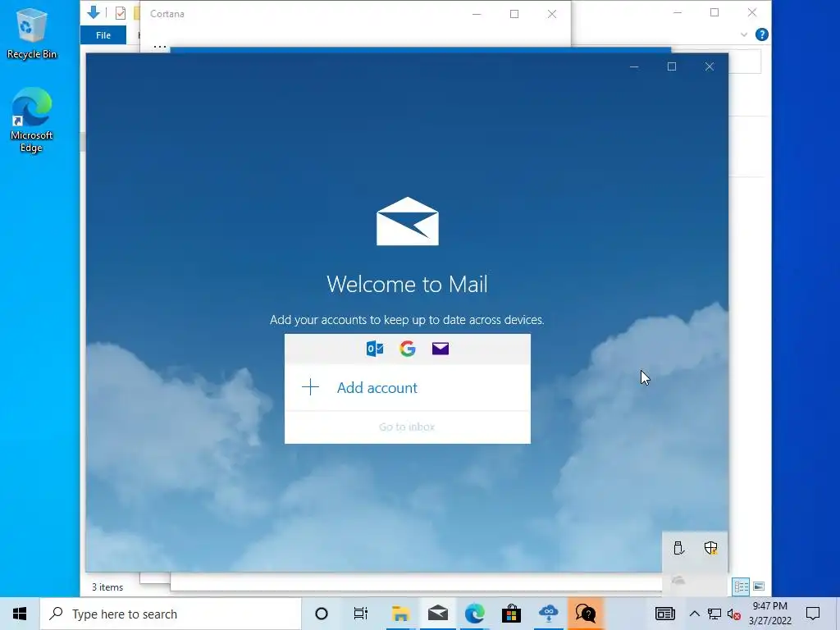Screen dimensions: 840x630
Task: Click the network status tray icon
Action: (x=714, y=614)
